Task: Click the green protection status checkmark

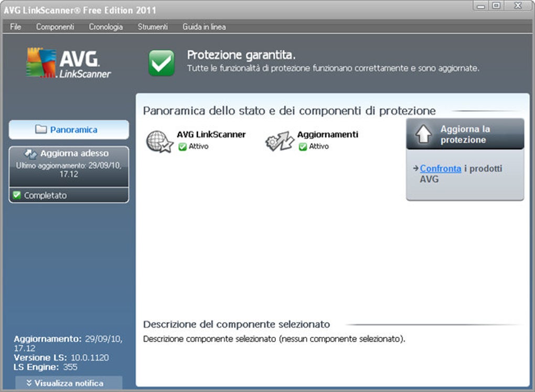Action: pos(160,62)
